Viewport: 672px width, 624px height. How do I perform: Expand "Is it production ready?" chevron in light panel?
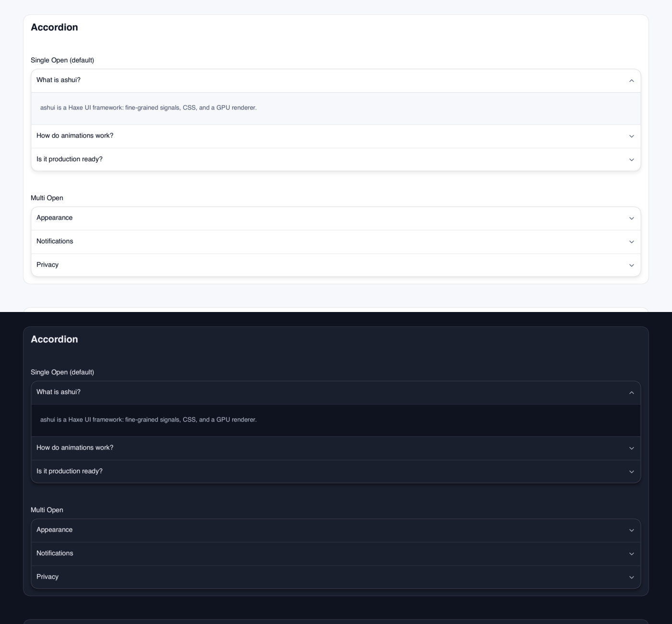pos(632,160)
